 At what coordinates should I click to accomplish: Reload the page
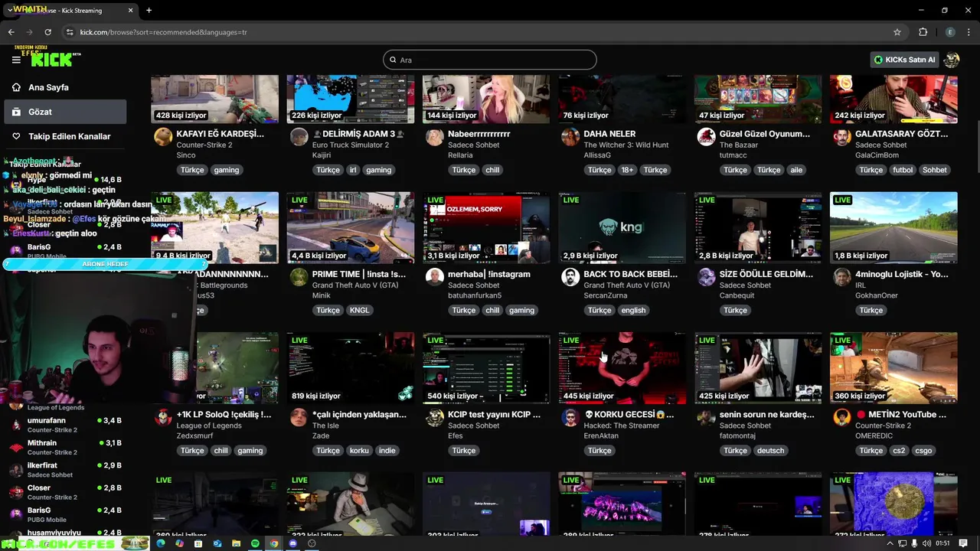47,32
